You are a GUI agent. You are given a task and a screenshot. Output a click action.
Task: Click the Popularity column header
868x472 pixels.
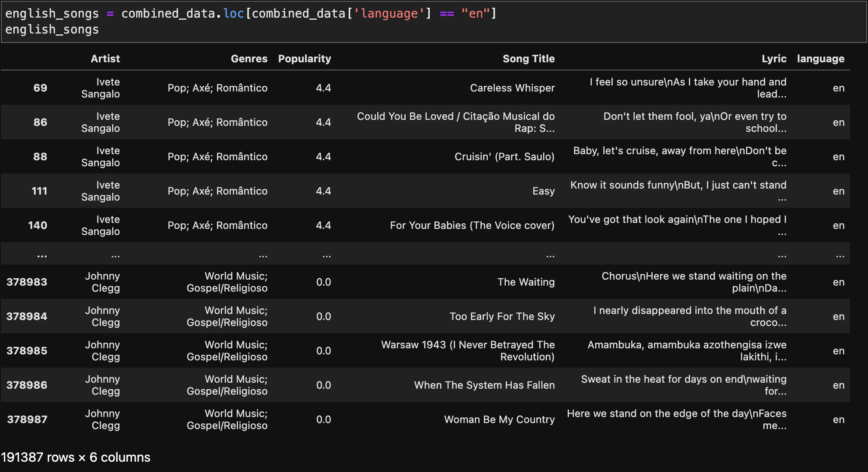coord(305,58)
